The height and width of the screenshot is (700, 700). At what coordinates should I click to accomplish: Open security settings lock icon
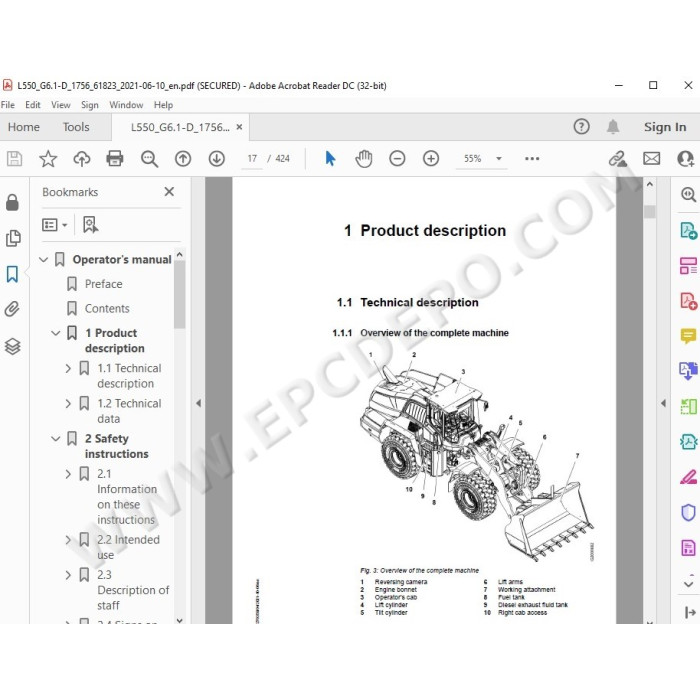point(12,202)
